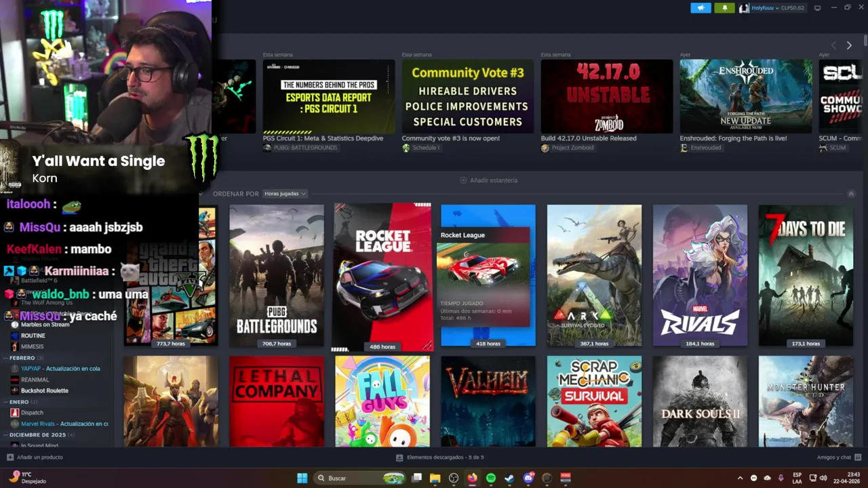Select Dispatch in library list
868x488 pixels.
coord(32,413)
